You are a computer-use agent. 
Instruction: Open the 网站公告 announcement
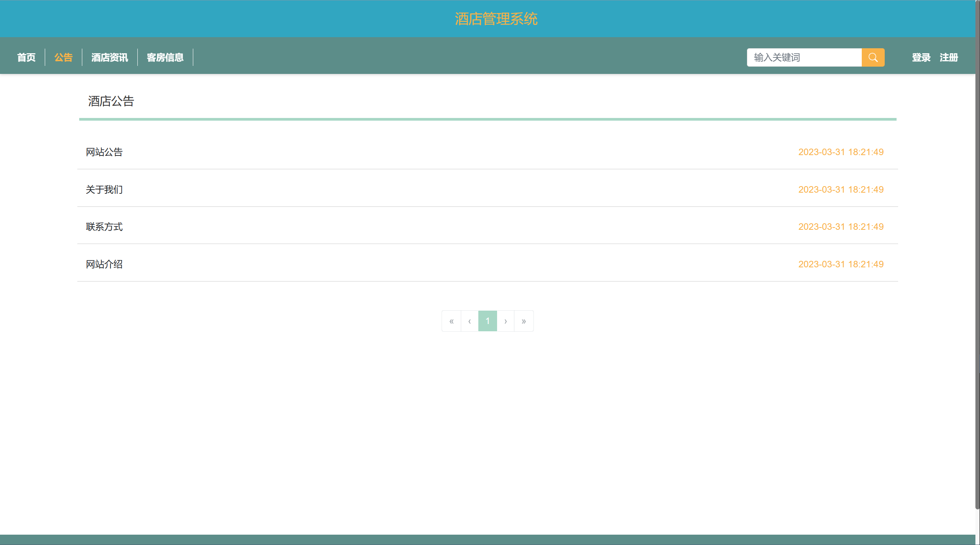point(104,152)
